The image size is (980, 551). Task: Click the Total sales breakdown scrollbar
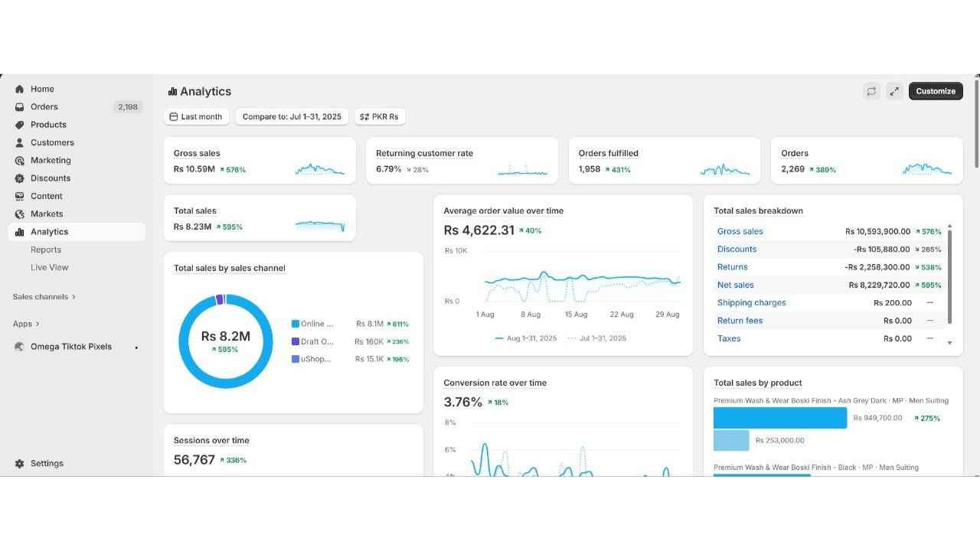point(950,275)
